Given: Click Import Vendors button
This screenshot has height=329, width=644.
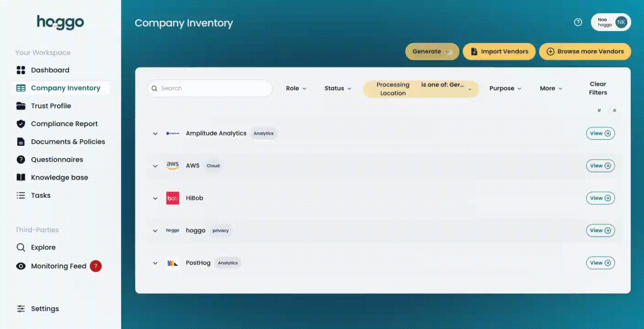Looking at the screenshot, I should click(499, 52).
